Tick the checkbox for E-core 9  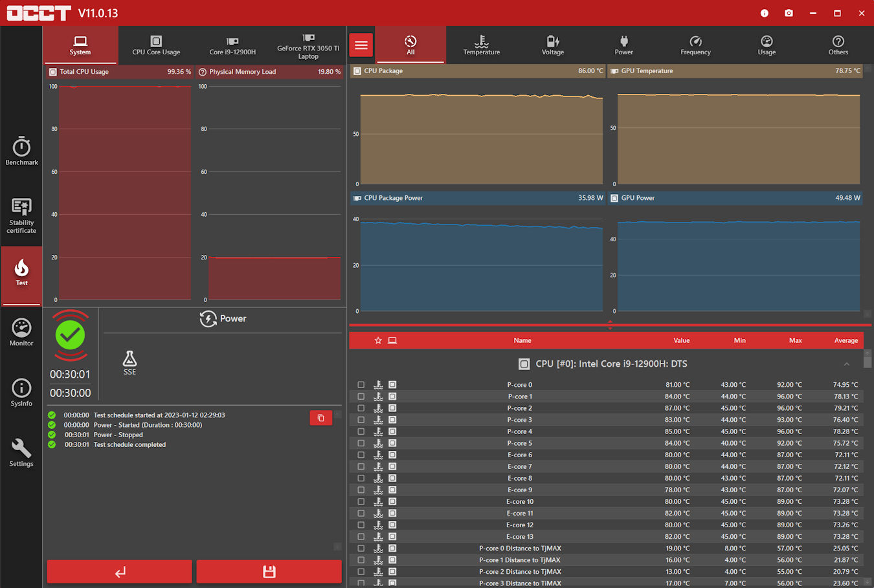(361, 490)
